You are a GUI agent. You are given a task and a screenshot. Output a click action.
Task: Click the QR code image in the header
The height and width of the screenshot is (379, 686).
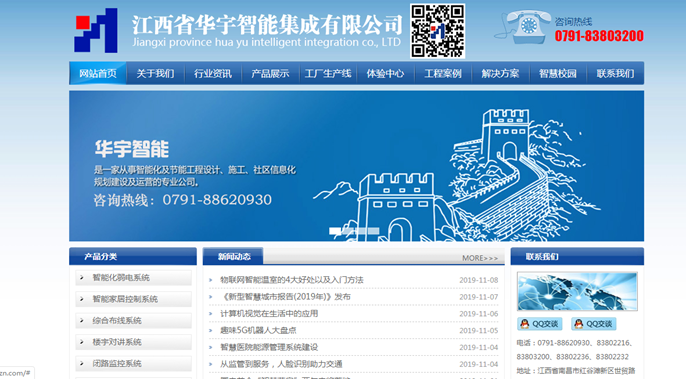pos(438,31)
